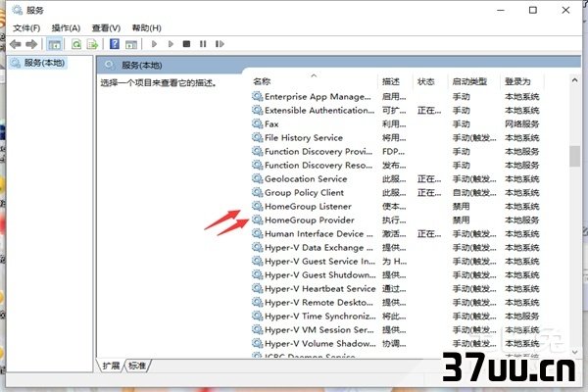
Task: Open the 文件(F) menu
Action: 26,28
